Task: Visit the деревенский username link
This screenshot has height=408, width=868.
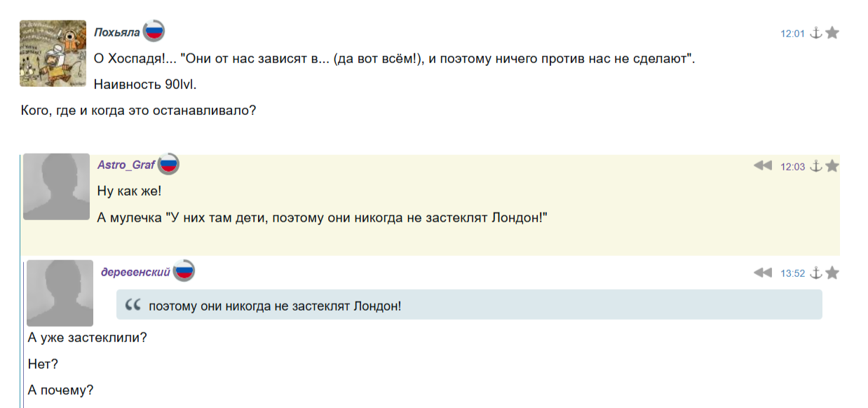Action: (x=135, y=272)
